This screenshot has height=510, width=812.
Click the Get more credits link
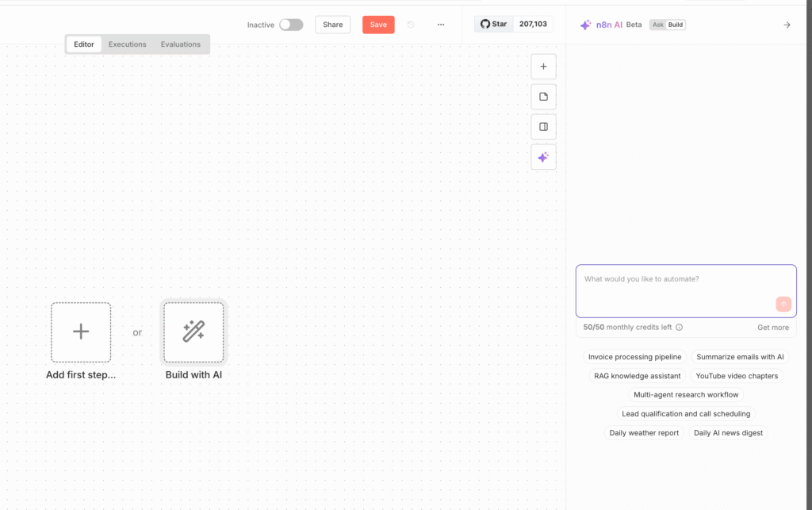[773, 328]
